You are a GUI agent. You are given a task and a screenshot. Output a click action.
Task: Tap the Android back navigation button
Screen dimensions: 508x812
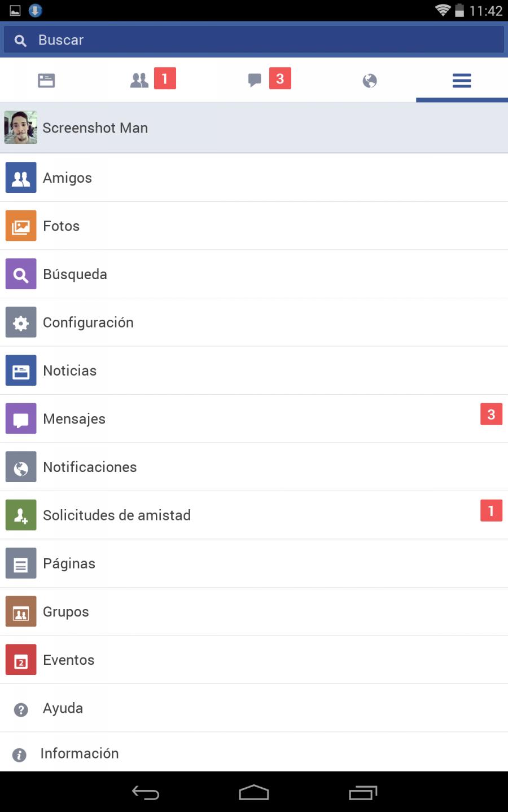click(x=146, y=793)
